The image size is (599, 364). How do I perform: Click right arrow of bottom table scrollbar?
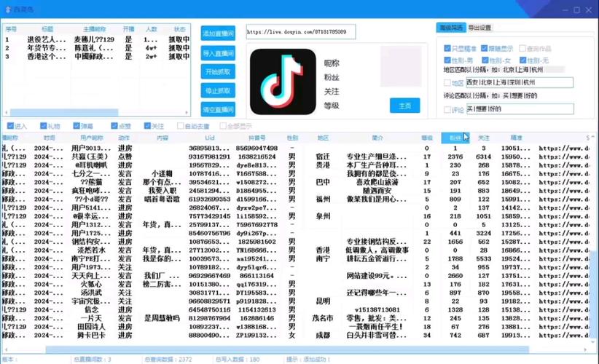point(585,349)
